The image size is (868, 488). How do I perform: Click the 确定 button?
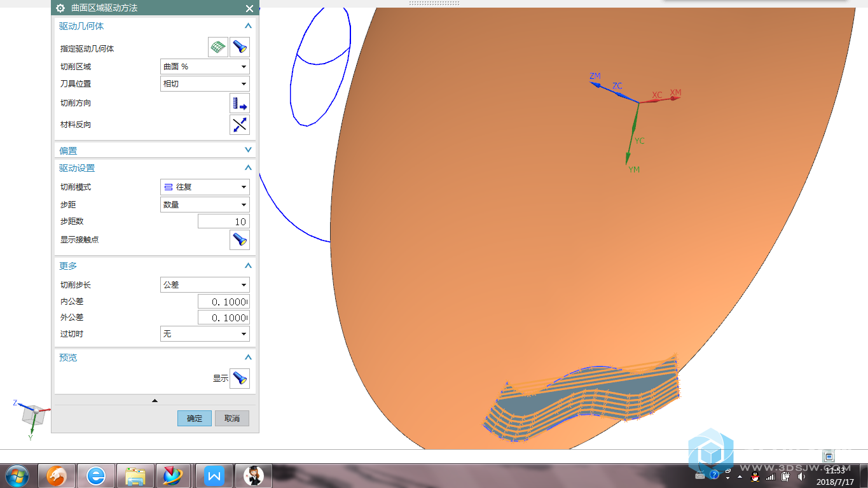(195, 418)
